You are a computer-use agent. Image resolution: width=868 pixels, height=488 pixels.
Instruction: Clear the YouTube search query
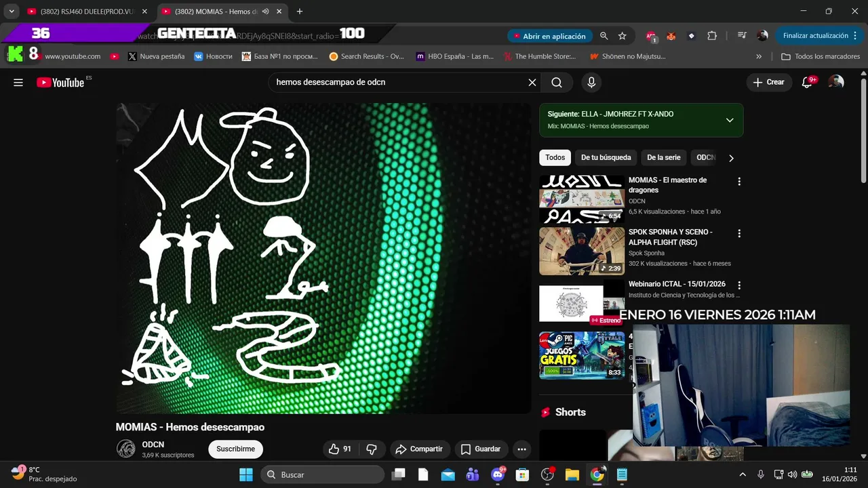tap(532, 82)
